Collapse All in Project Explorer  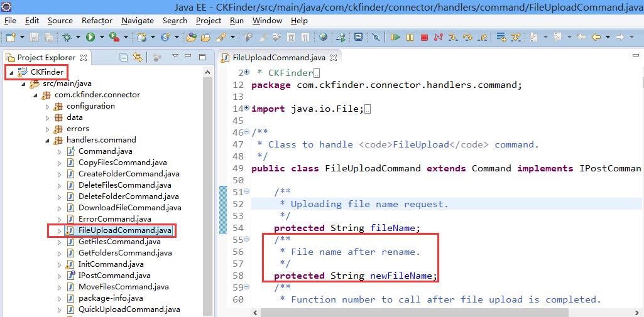point(124,57)
